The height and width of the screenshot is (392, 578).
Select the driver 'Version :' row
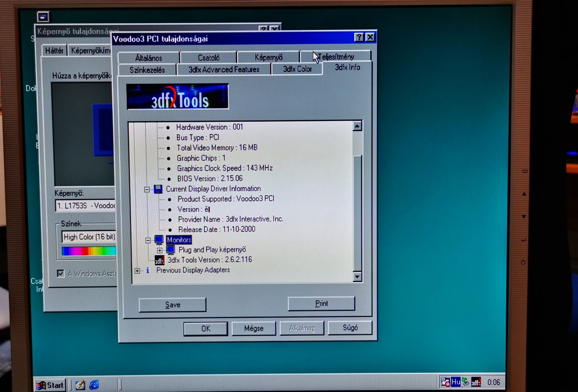tap(194, 209)
